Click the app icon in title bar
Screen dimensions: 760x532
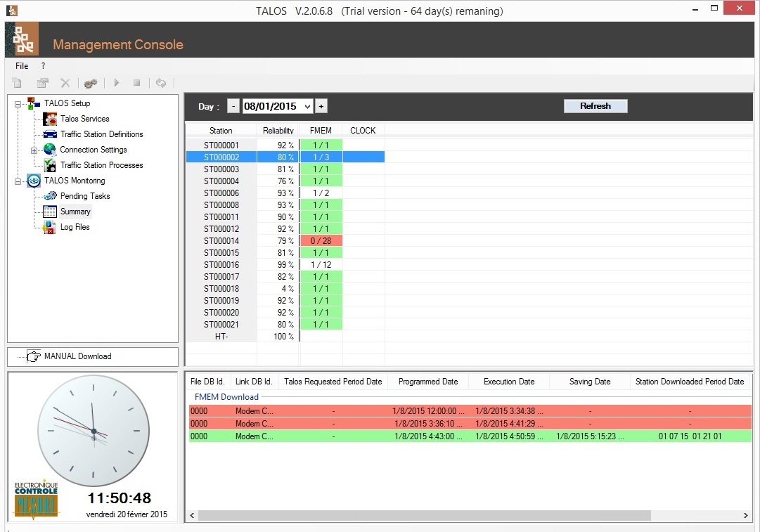point(12,10)
